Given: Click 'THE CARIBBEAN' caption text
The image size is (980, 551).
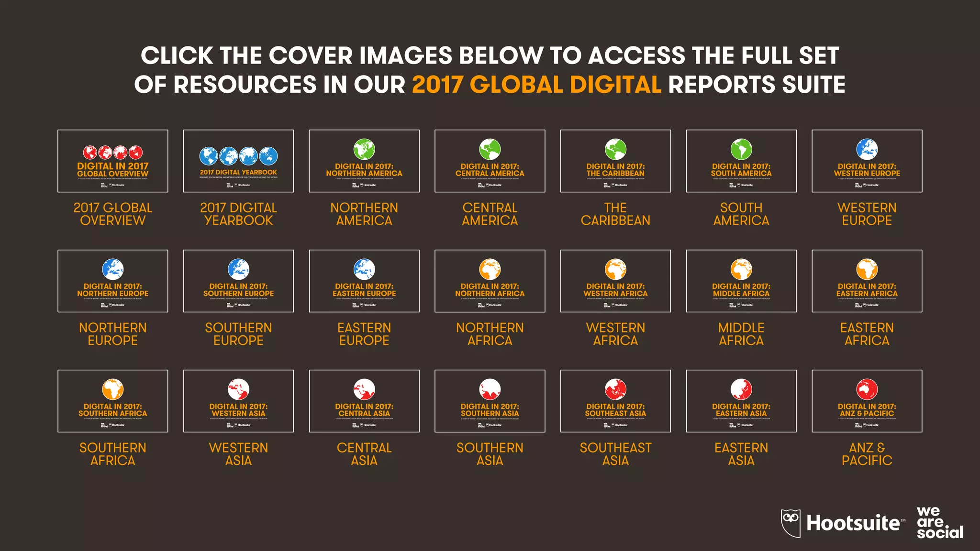Looking at the screenshot, I should 616,214.
